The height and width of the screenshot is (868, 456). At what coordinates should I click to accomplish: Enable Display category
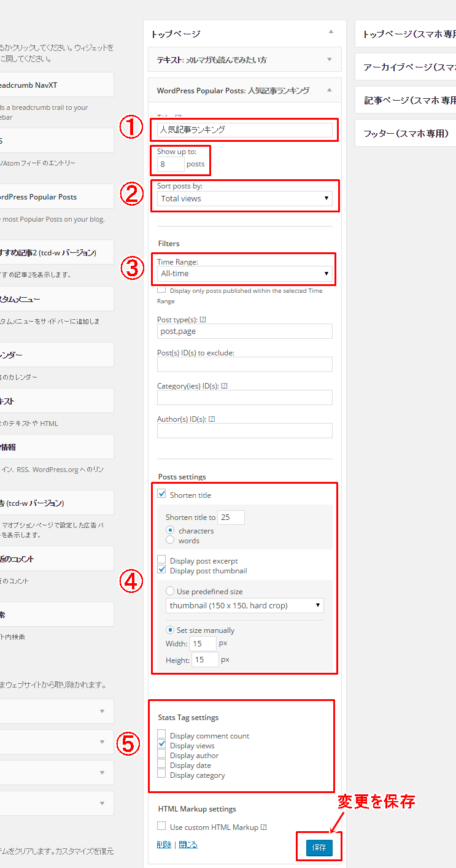tap(161, 774)
